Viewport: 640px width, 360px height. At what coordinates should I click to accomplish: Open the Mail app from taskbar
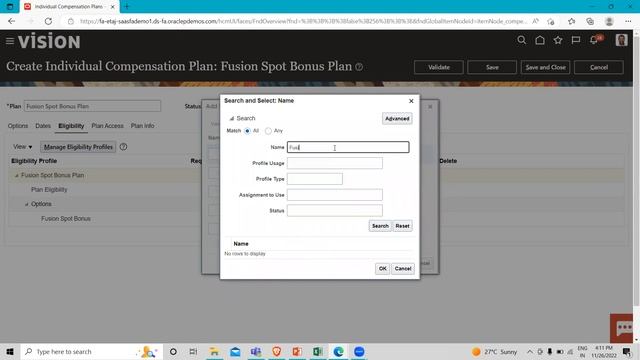pyautogui.click(x=235, y=351)
